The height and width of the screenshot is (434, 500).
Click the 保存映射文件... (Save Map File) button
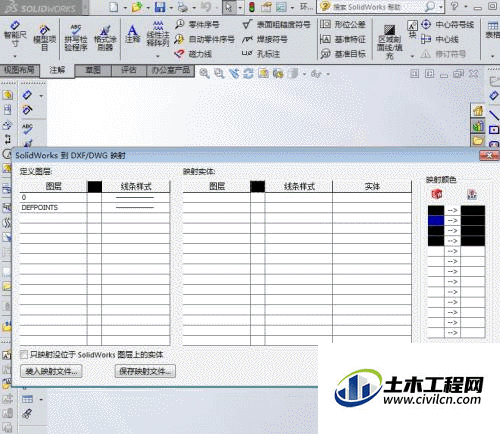point(145,371)
